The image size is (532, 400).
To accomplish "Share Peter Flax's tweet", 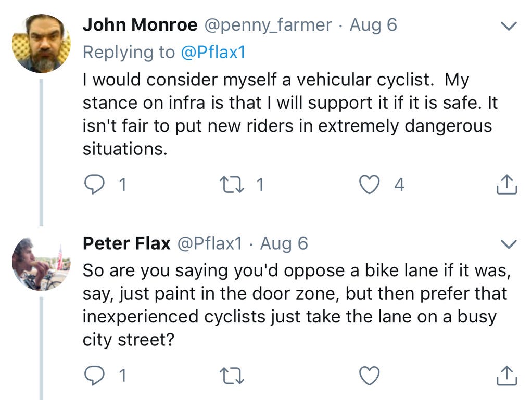I will point(507,376).
